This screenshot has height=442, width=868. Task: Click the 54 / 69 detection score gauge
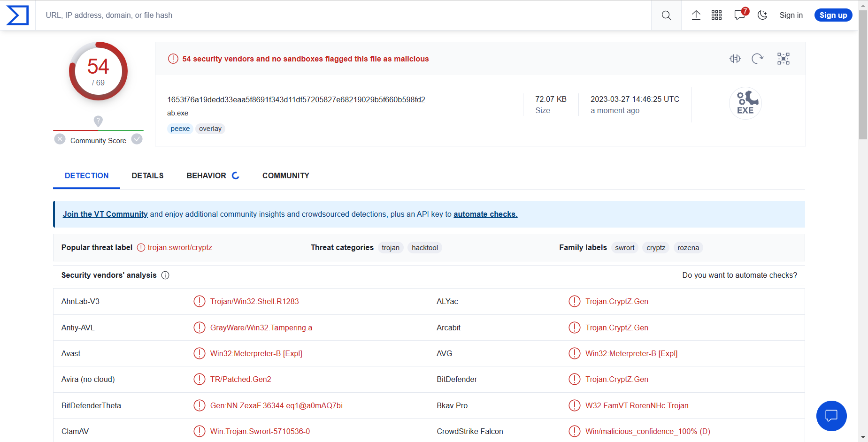(x=98, y=71)
